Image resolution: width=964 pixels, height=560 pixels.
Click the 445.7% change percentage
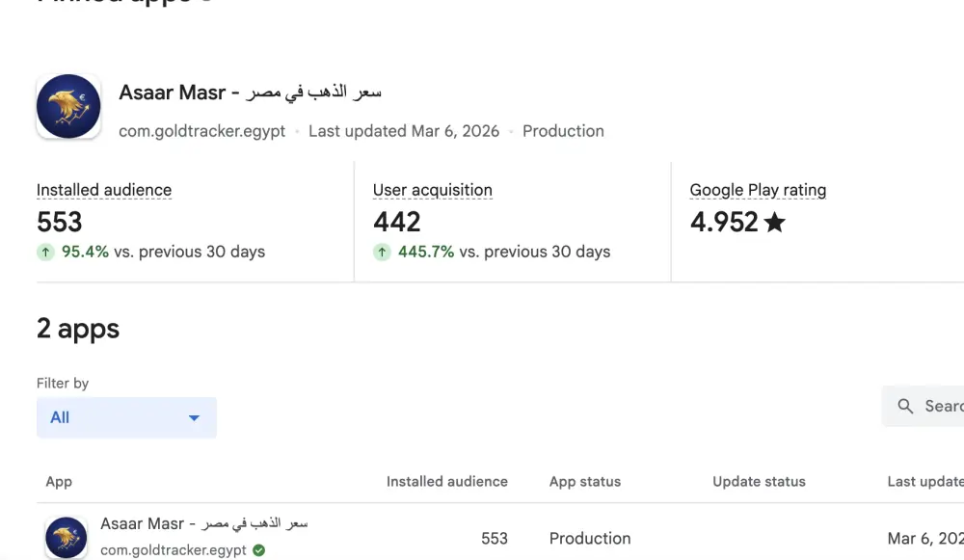coord(425,252)
